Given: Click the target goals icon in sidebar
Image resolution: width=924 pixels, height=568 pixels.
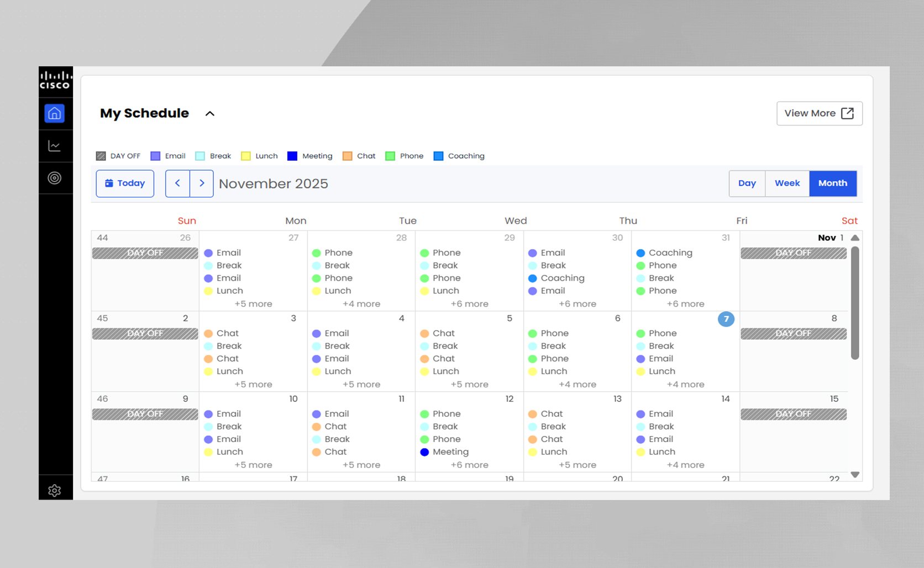Looking at the screenshot, I should click(55, 178).
